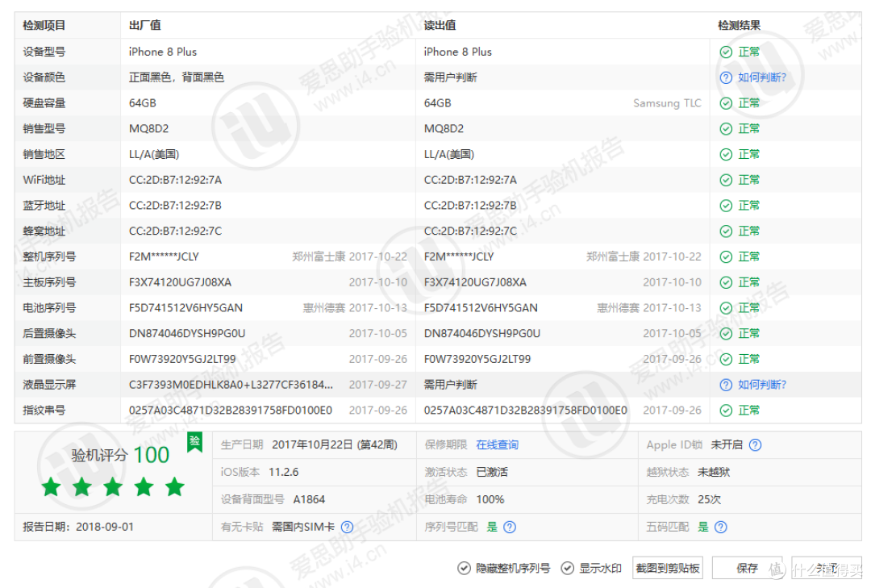Image resolution: width=871 pixels, height=588 pixels.
Task: Click the green check icon in 硬盘容量 row
Action: pyautogui.click(x=726, y=103)
